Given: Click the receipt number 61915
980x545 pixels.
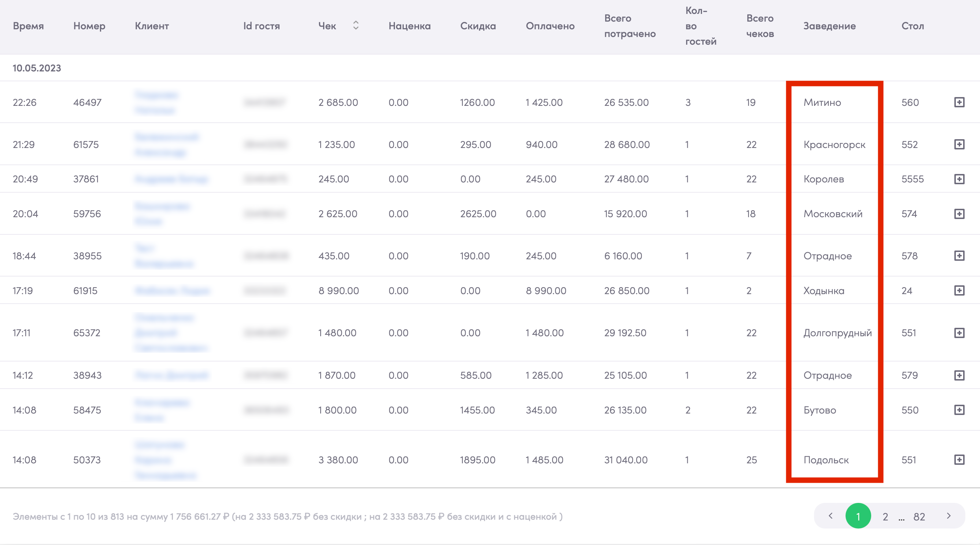Looking at the screenshot, I should pyautogui.click(x=85, y=290).
